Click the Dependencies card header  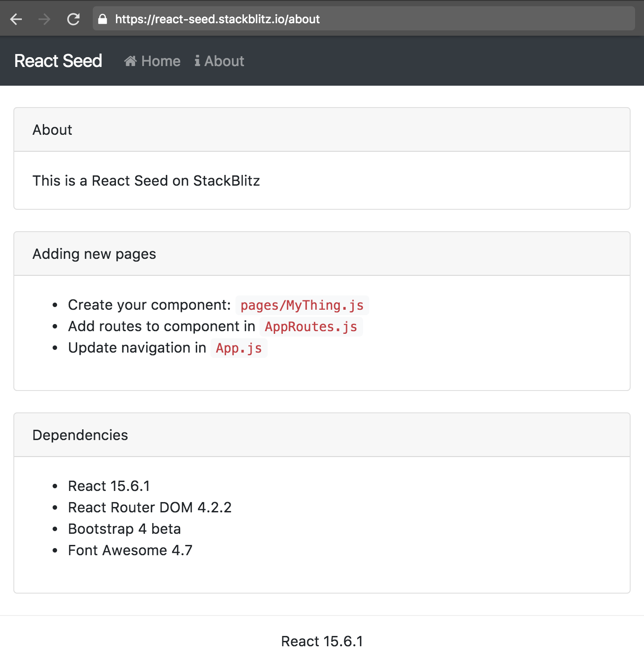[x=80, y=435]
